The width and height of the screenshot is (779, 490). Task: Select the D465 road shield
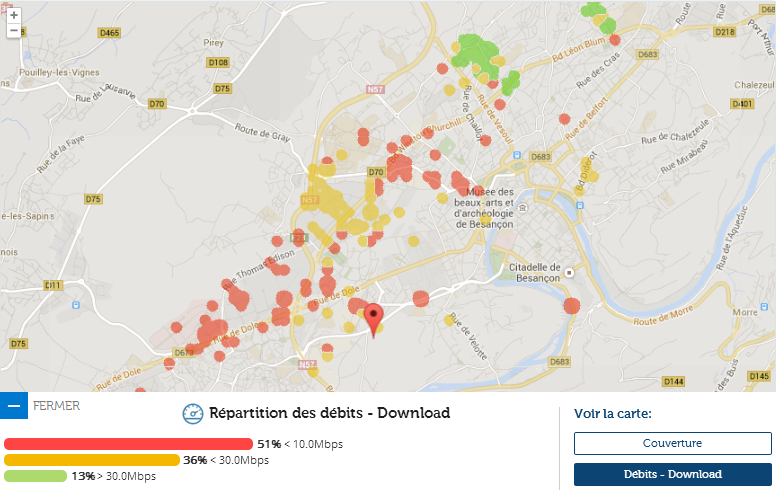tap(109, 33)
